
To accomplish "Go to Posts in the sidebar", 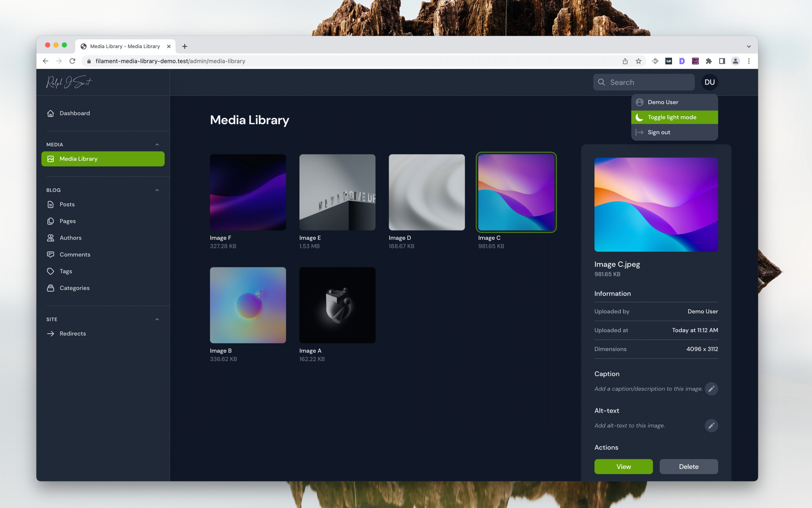I will tap(103, 204).
